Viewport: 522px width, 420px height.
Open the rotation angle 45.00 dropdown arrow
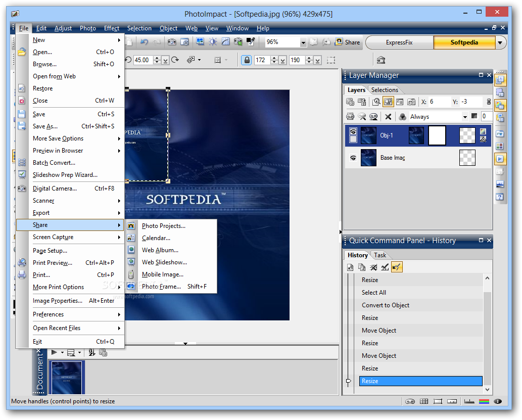[x=165, y=60]
